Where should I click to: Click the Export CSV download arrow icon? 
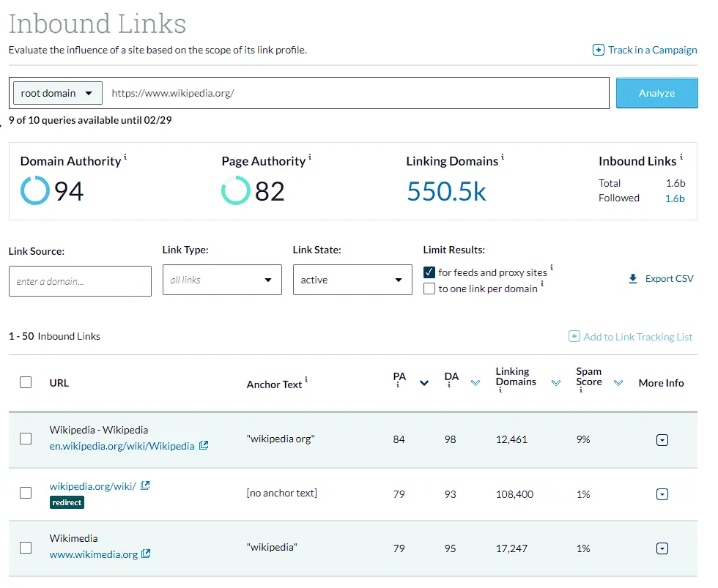[633, 279]
